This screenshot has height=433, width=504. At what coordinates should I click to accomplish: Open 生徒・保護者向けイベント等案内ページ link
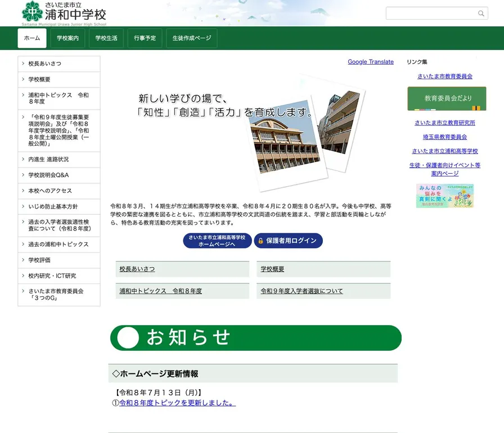[445, 169]
